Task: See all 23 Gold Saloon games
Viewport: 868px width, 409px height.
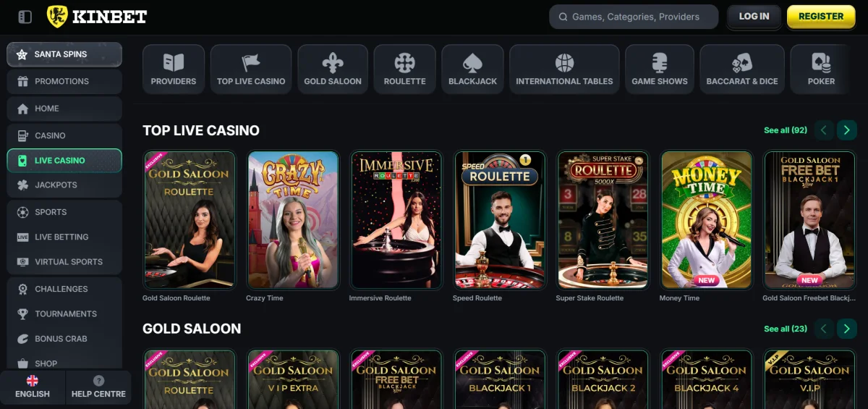Action: click(x=786, y=329)
